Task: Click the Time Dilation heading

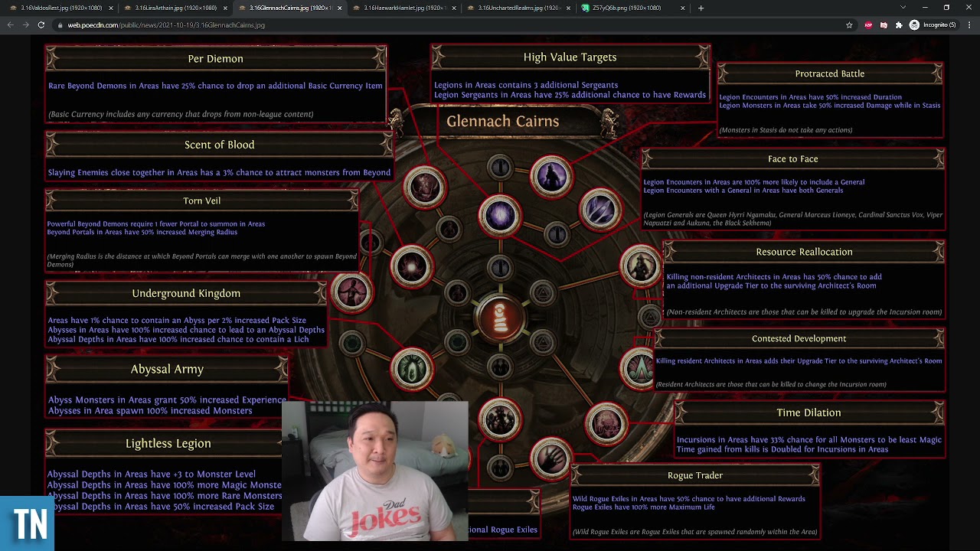Action: click(808, 412)
